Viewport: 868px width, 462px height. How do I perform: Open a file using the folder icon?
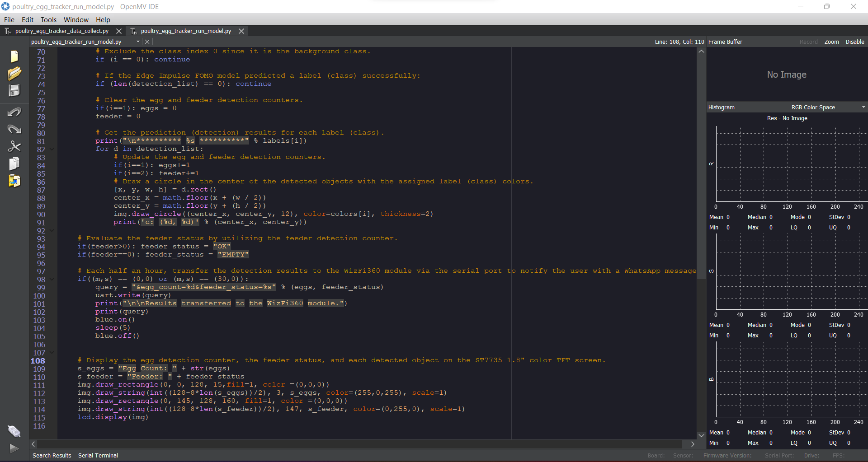pos(14,73)
